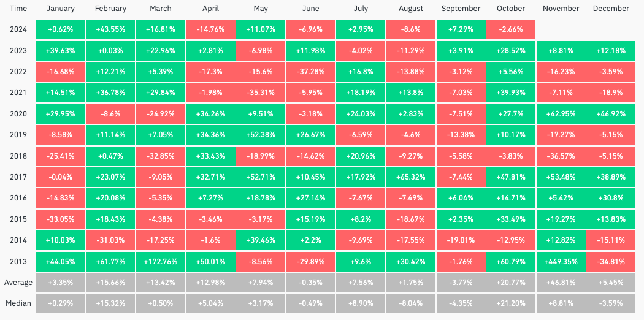644x320 pixels.
Task: Click the +65.32% August 2017 cell
Action: click(410, 177)
